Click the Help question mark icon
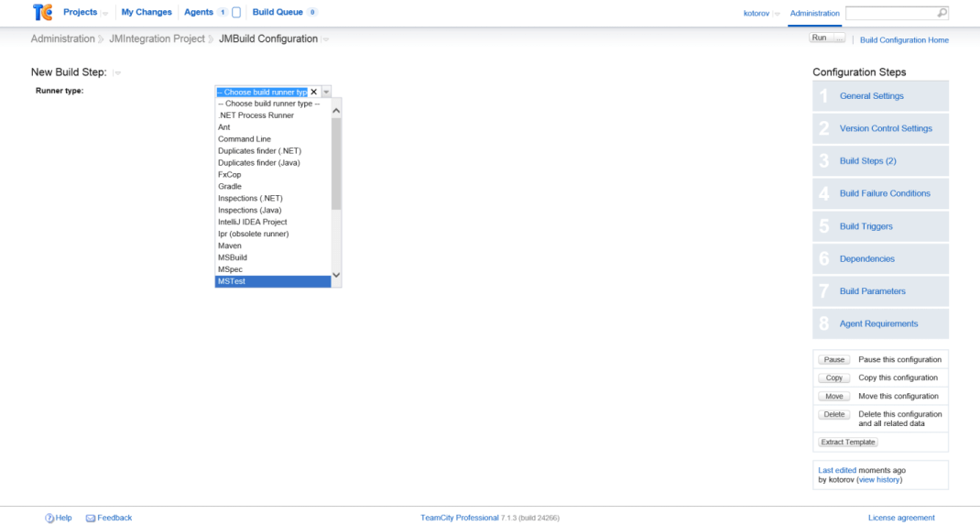The height and width of the screenshot is (525, 980). [49, 518]
